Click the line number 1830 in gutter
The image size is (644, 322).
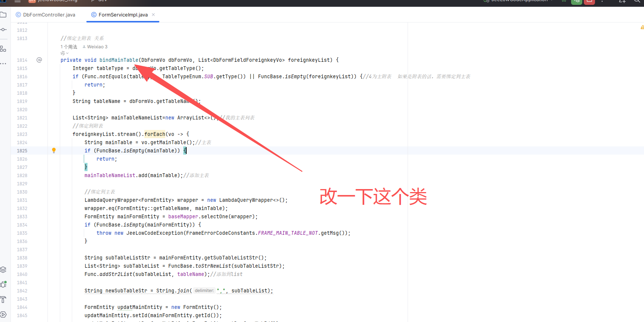coord(22,192)
